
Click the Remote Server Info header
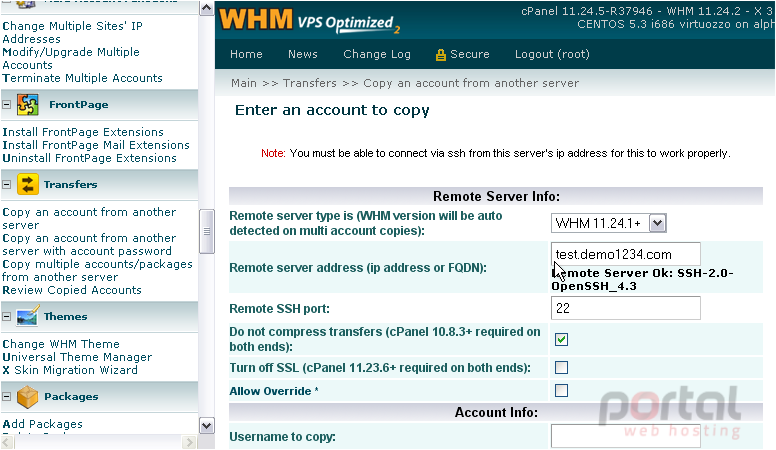tap(496, 196)
